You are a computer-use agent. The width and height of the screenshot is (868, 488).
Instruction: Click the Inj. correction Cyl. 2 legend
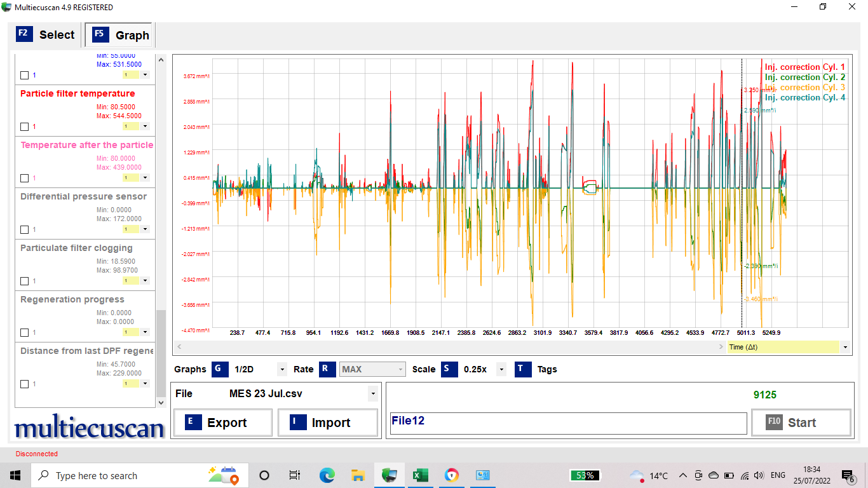805,78
